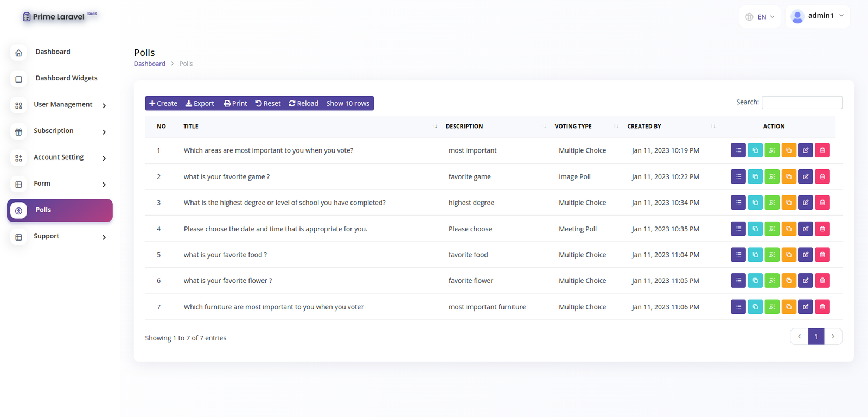
Task: Open Dashboard Widgets from the sidebar
Action: click(x=66, y=78)
